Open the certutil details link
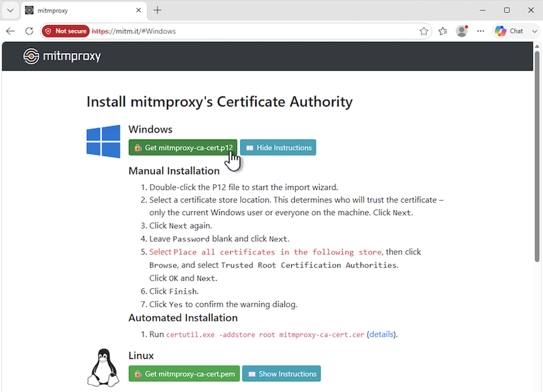Image resolution: width=543 pixels, height=392 pixels. [x=381, y=334]
